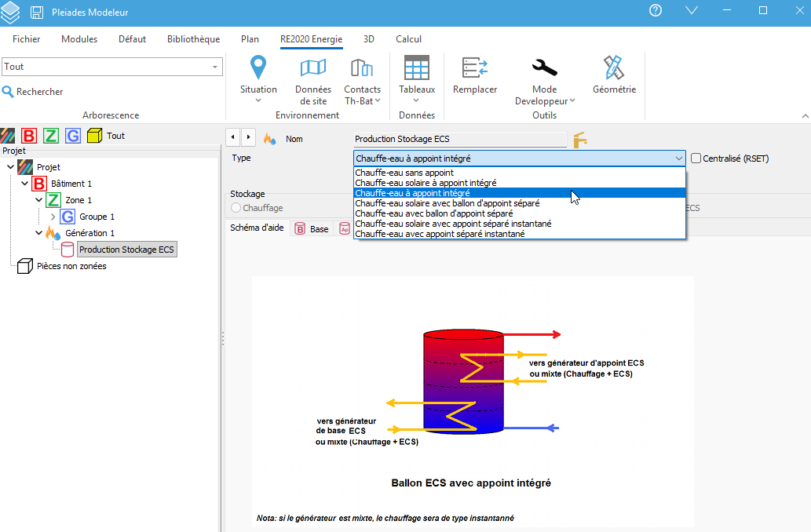
Task: Select Production Stockage ECS tree item
Action: pyautogui.click(x=126, y=250)
